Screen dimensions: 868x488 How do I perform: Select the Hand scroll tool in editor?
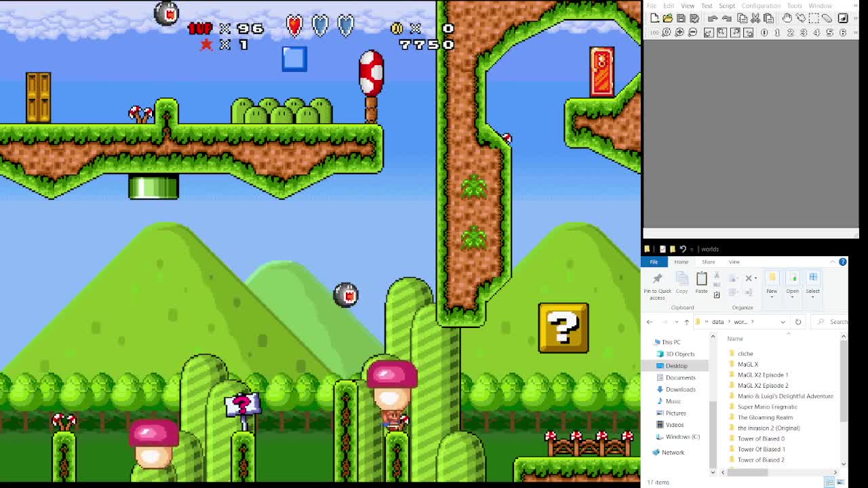787,18
